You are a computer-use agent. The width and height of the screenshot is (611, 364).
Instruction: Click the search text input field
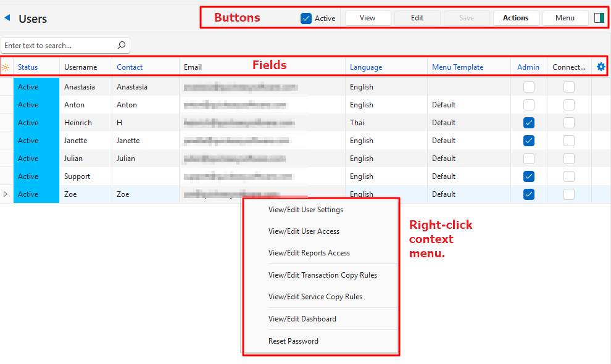[59, 46]
